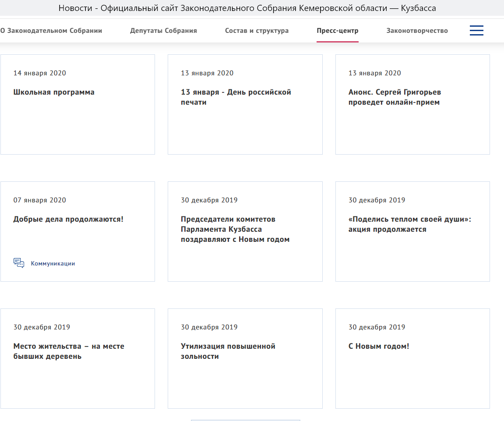
Task: Open Место жительства – на месте бывших деревень
Action: click(x=69, y=351)
